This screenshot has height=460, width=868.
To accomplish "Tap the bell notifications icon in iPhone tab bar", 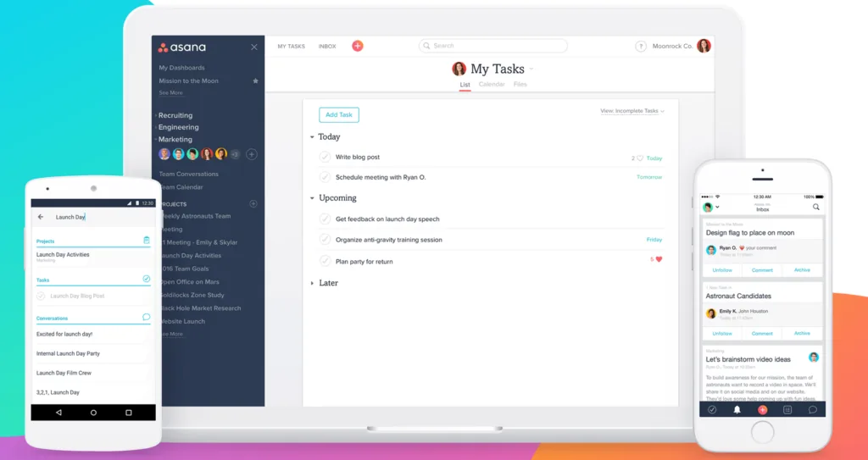I will point(737,410).
